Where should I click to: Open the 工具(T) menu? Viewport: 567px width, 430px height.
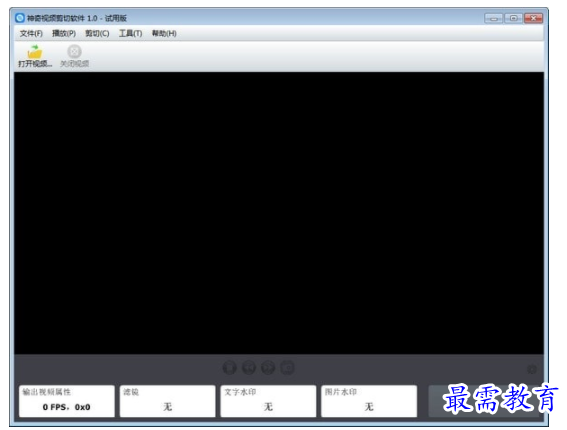(131, 34)
